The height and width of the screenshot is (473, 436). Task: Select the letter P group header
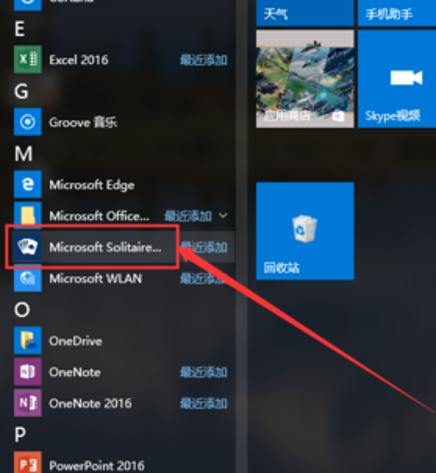click(20, 435)
